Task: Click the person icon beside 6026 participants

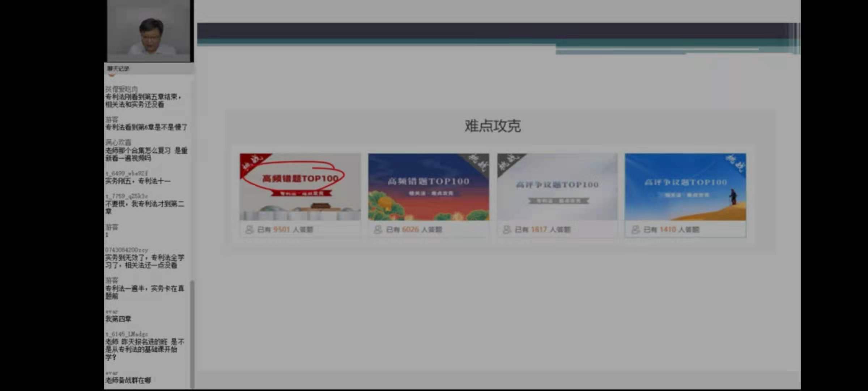Action: click(378, 230)
